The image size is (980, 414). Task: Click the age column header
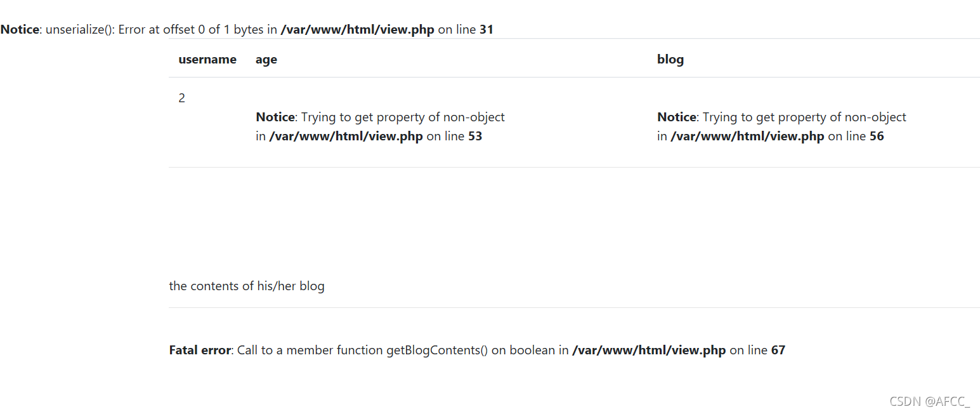(x=266, y=60)
